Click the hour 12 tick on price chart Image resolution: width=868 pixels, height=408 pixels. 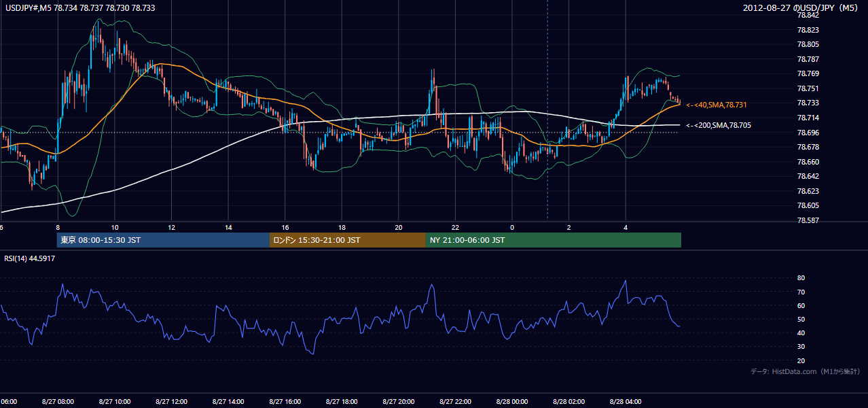pyautogui.click(x=172, y=227)
